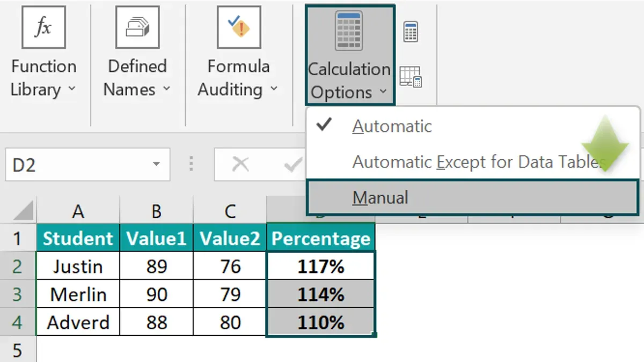Open the Formula Auditing group
Viewport: 644px width, 362px height.
tap(238, 53)
